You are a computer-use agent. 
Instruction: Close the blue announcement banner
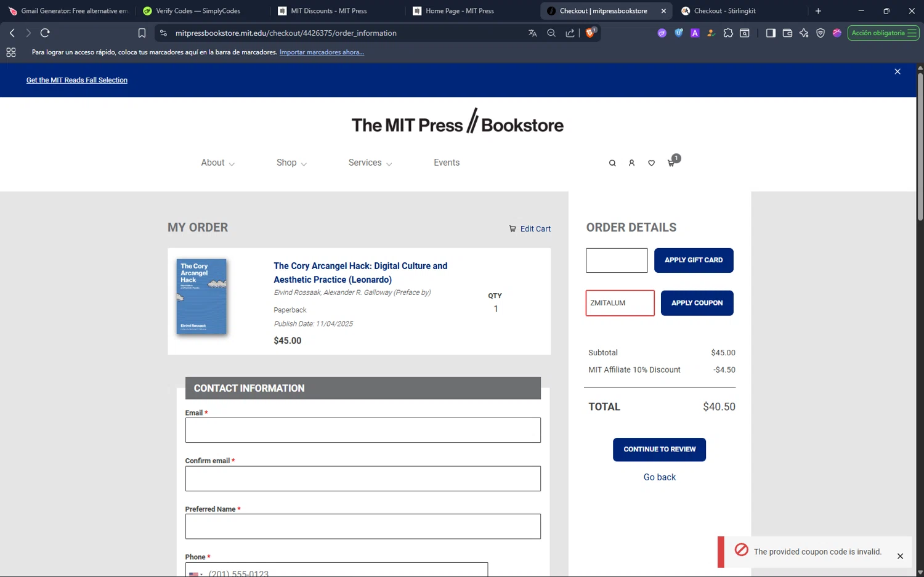(x=898, y=71)
